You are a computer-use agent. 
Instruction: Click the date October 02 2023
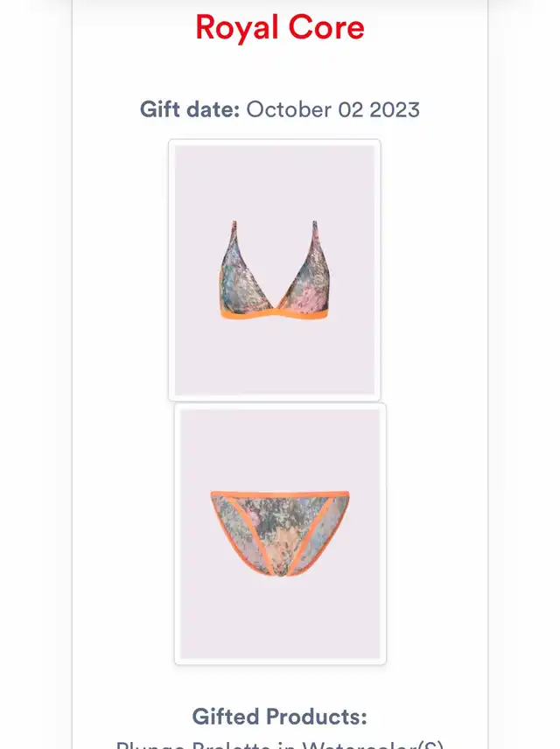[x=333, y=109]
